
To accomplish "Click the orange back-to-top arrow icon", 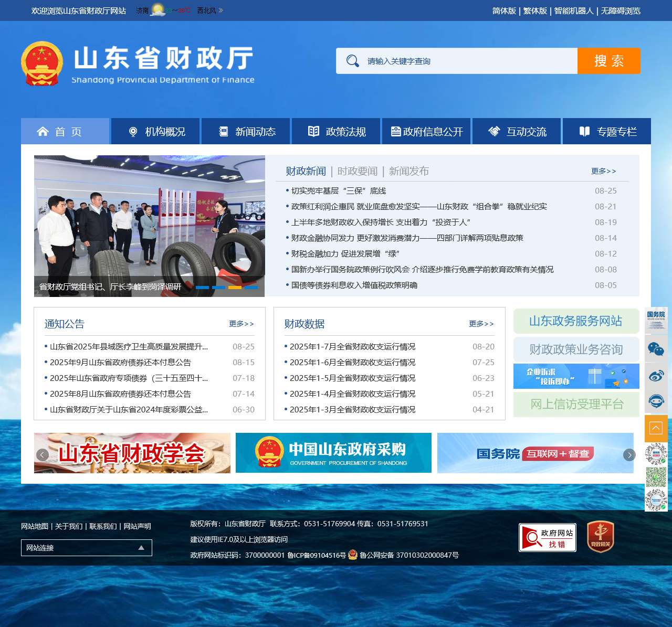I will tap(656, 428).
